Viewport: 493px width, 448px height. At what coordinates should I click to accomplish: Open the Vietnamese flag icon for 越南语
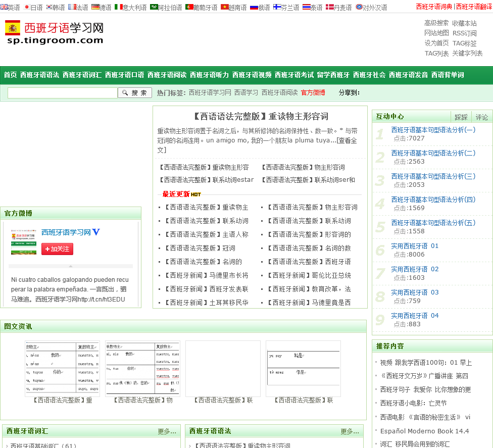(224, 7)
